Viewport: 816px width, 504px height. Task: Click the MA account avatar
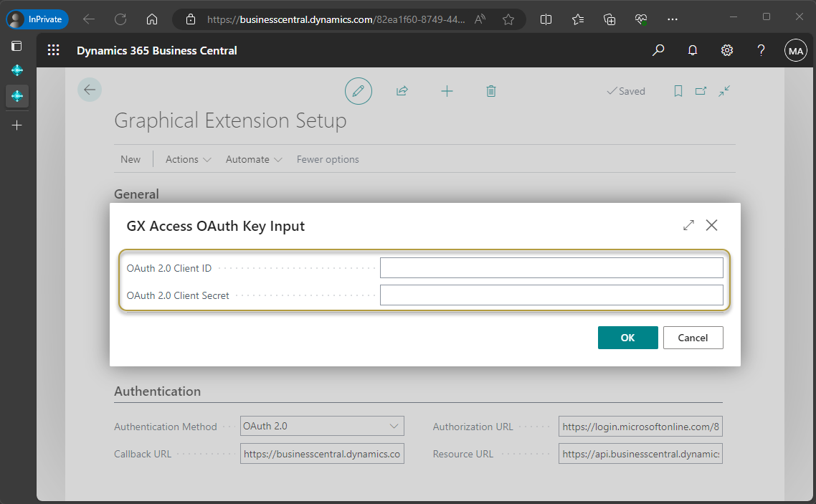[795, 50]
